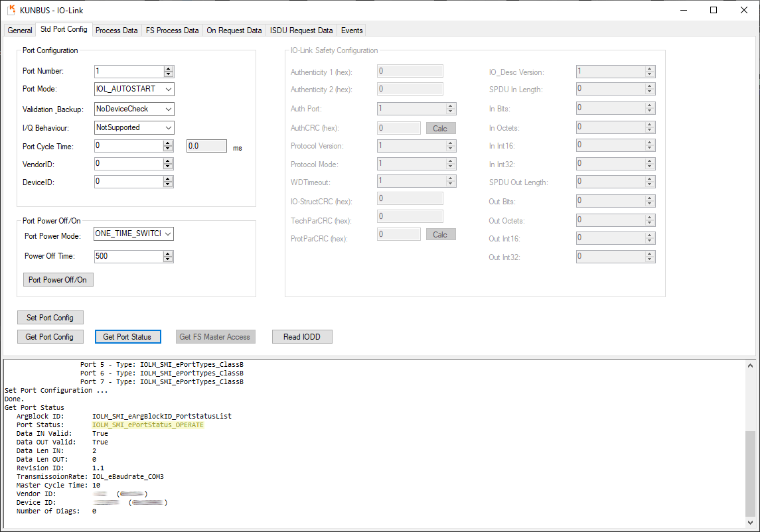Expand the Port Power Mode dropdown
The image size is (760, 532).
pyautogui.click(x=168, y=233)
